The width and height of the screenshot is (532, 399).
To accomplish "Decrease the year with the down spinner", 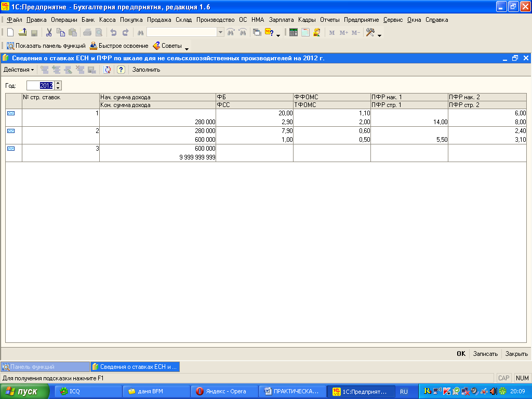I will point(58,88).
